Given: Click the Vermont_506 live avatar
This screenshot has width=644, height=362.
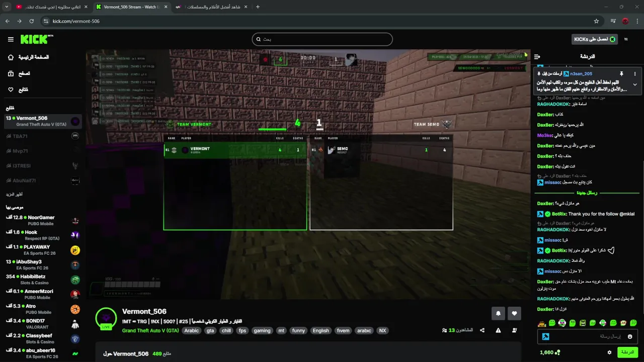Looking at the screenshot, I should point(106,318).
